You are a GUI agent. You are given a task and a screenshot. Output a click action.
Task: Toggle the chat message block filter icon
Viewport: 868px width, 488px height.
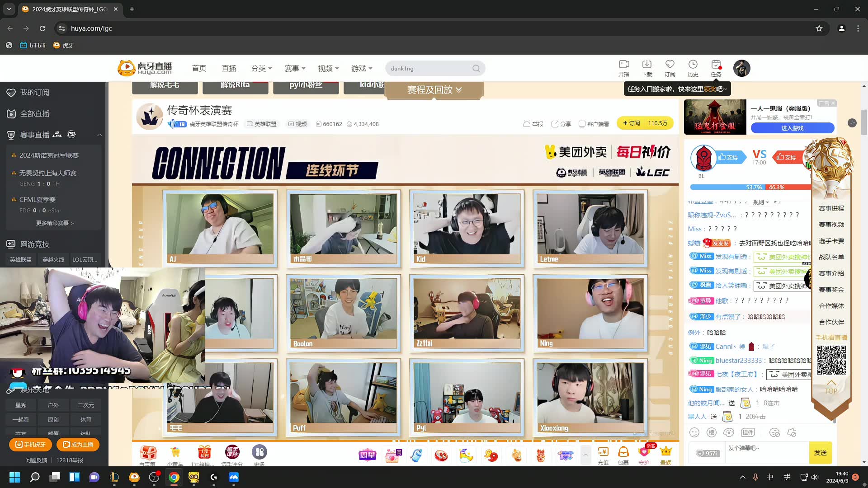tap(774, 432)
